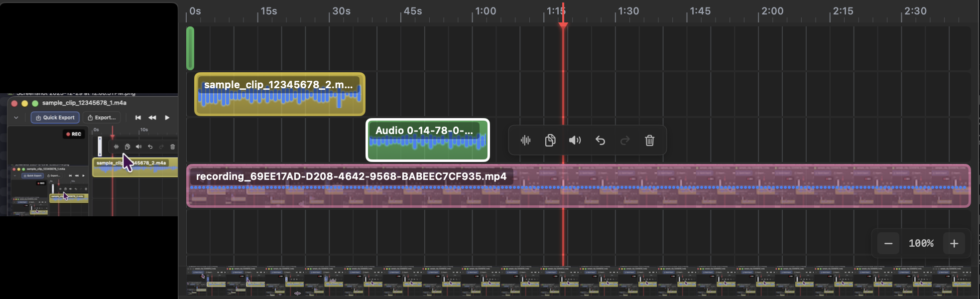The width and height of the screenshot is (980, 299).
Task: Click skip-to-start button in preview recording
Action: 138,118
